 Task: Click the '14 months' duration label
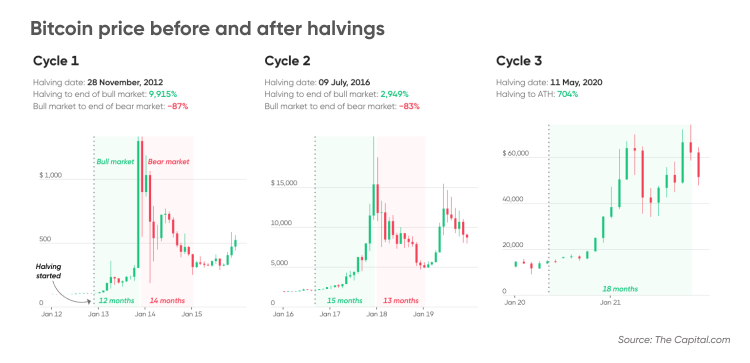coord(167,301)
